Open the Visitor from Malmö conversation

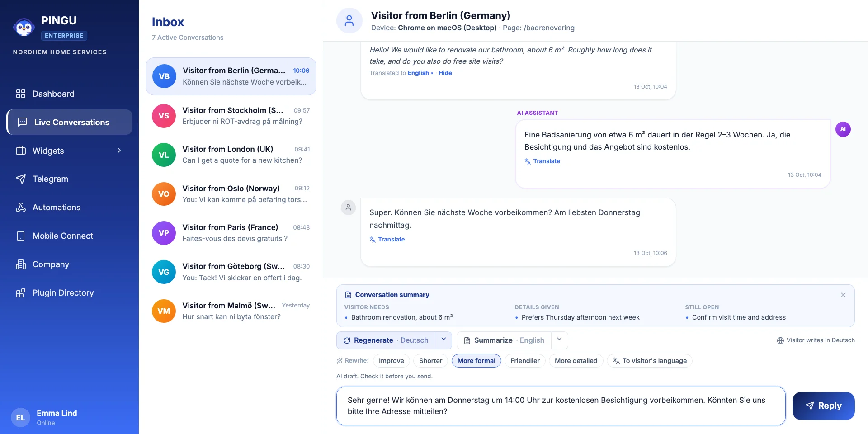pos(231,311)
